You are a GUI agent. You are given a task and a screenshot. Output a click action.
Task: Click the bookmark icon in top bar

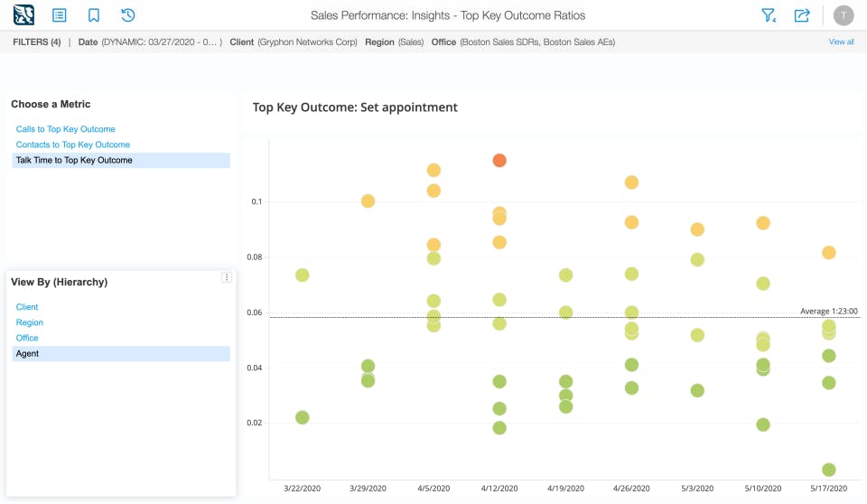(x=94, y=15)
